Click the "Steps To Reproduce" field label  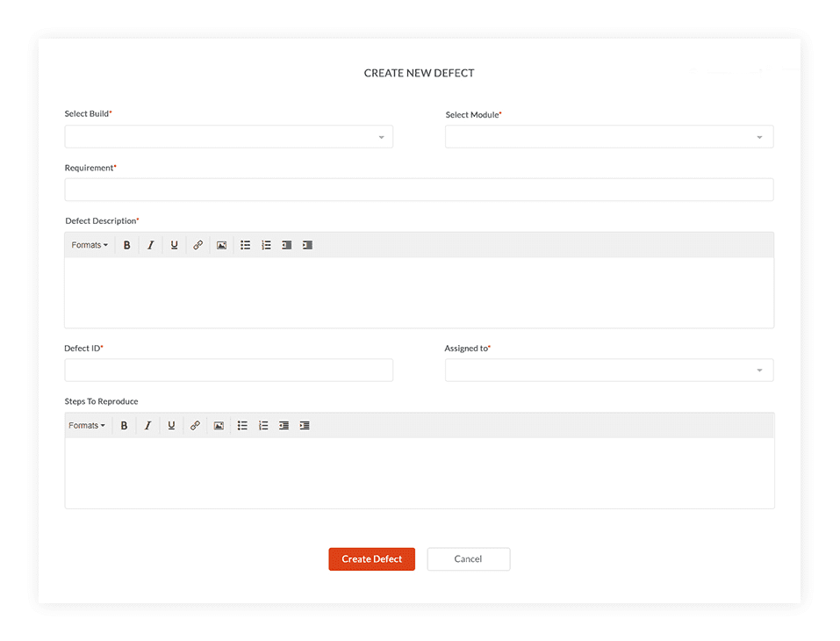101,401
